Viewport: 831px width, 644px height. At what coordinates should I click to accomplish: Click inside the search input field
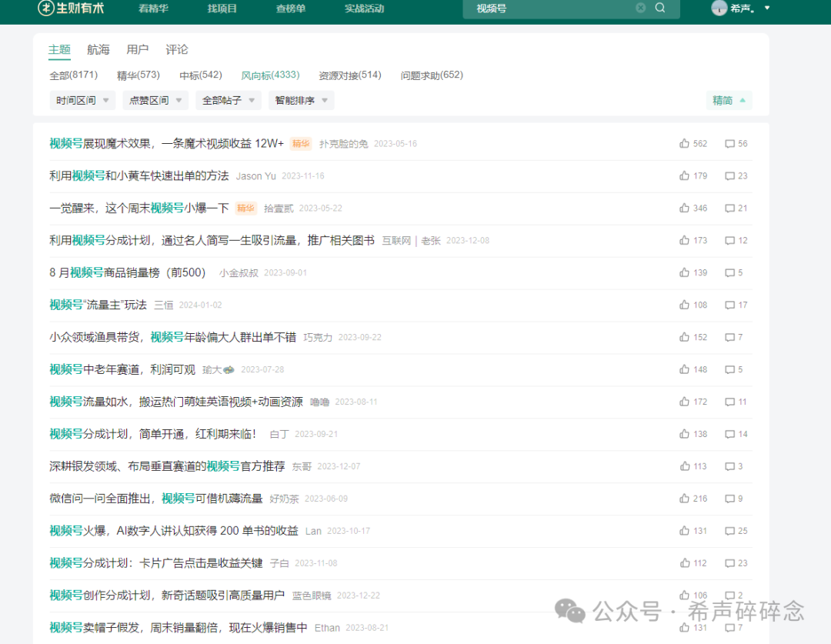[554, 8]
